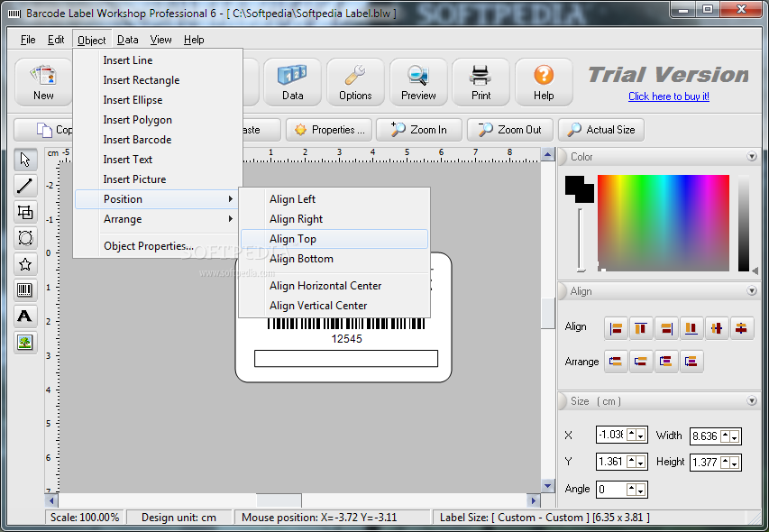Click the second Arrange icon in panel

coord(641,362)
